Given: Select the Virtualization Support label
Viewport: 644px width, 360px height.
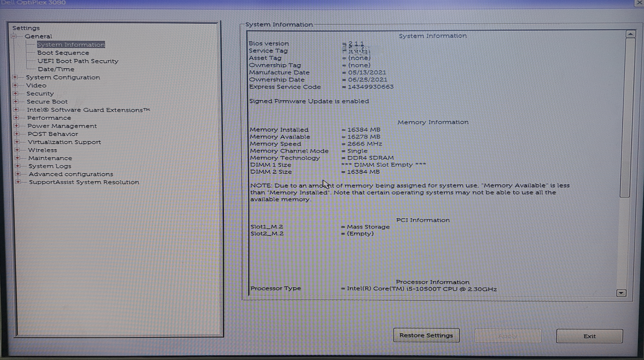Looking at the screenshot, I should (64, 142).
